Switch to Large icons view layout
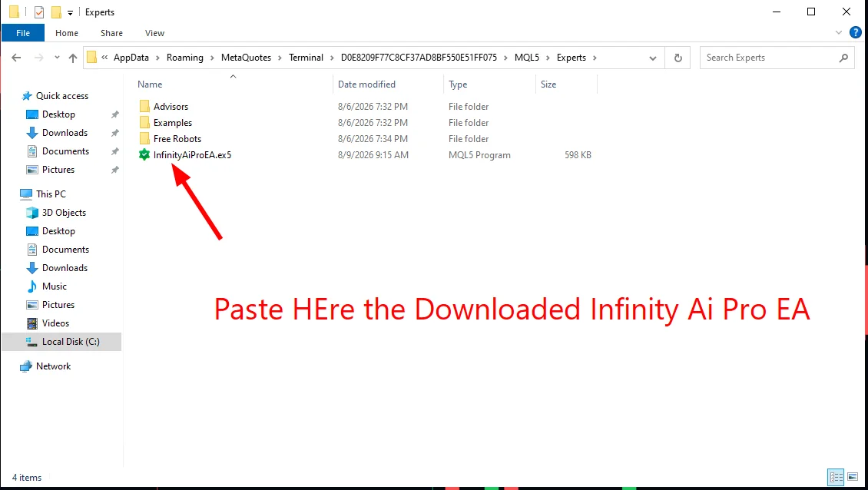 (x=853, y=477)
